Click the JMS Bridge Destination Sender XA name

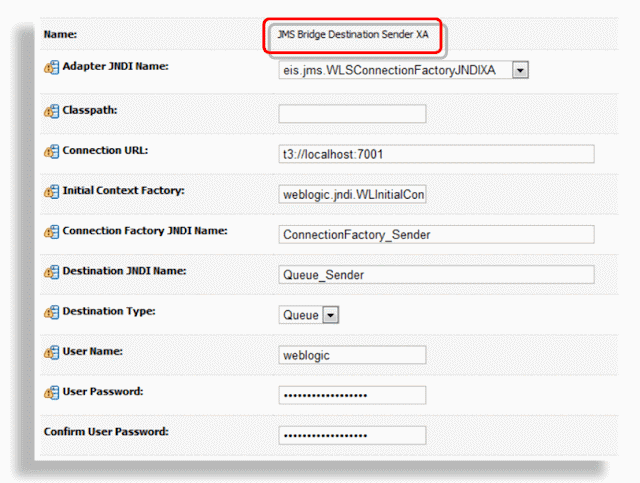click(353, 35)
